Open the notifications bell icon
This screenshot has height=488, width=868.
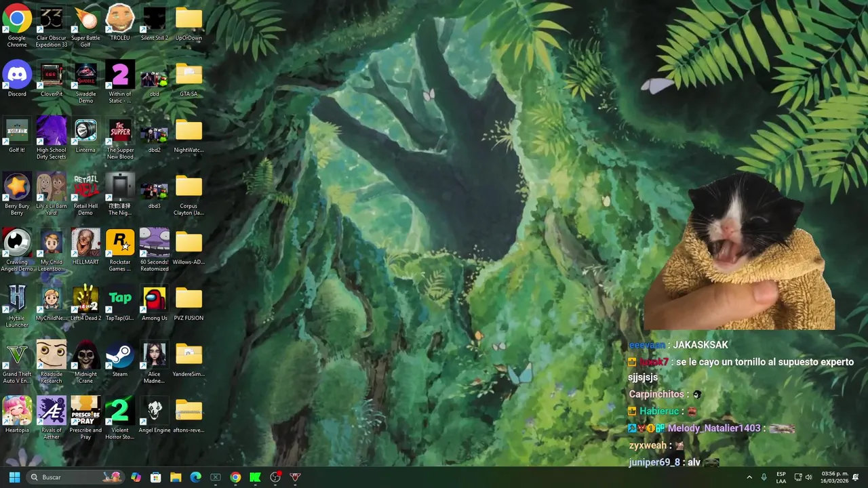coord(856,477)
